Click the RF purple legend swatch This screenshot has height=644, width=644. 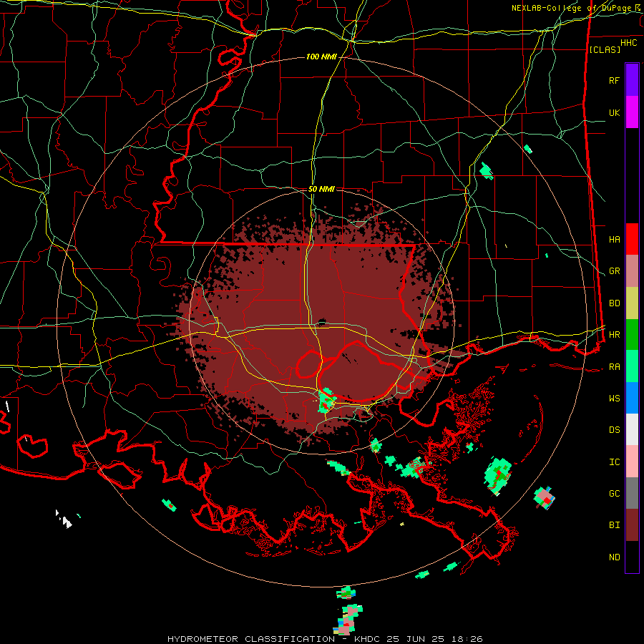pyautogui.click(x=632, y=80)
